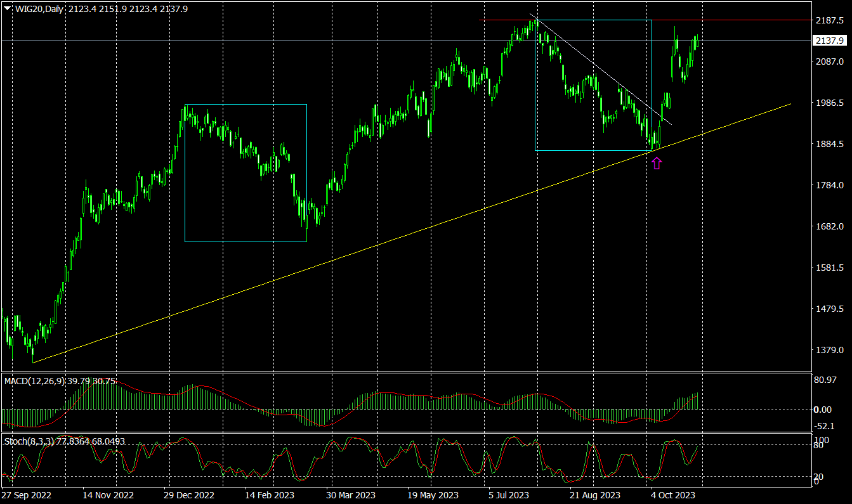The image size is (852, 504).
Task: Click the 2087.0 price axis label
Action: click(x=829, y=61)
